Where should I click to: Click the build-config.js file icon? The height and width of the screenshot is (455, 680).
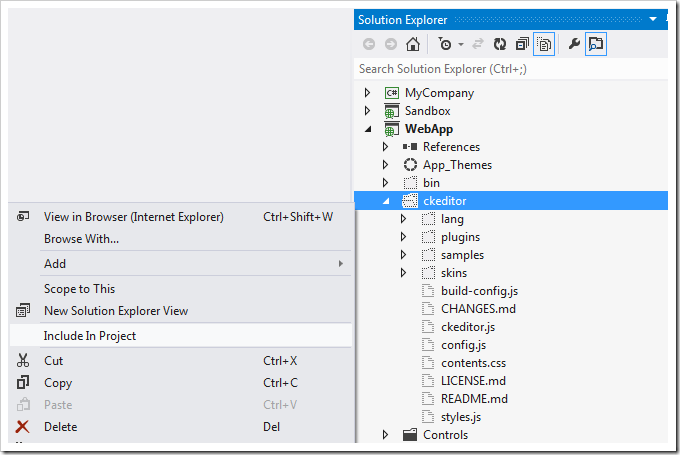tap(428, 291)
